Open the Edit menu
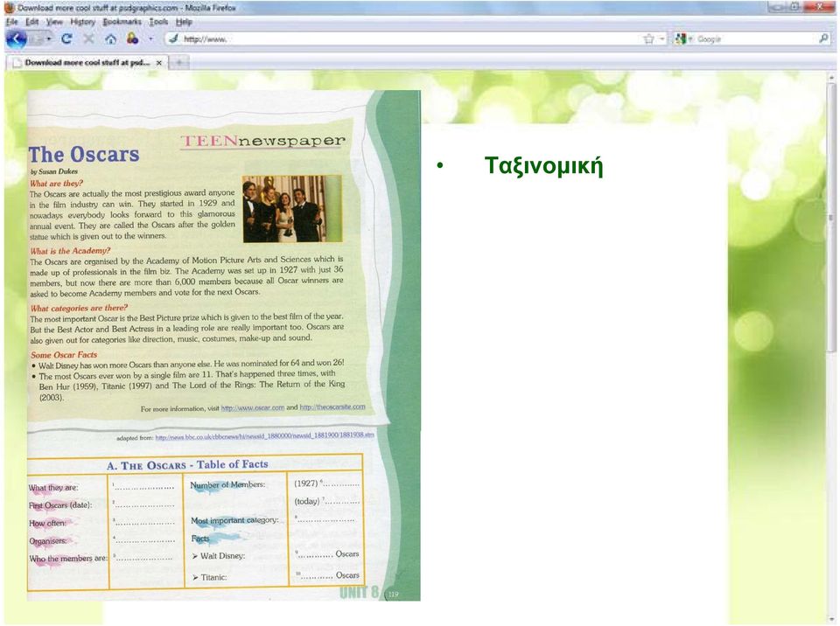 pyautogui.click(x=32, y=22)
